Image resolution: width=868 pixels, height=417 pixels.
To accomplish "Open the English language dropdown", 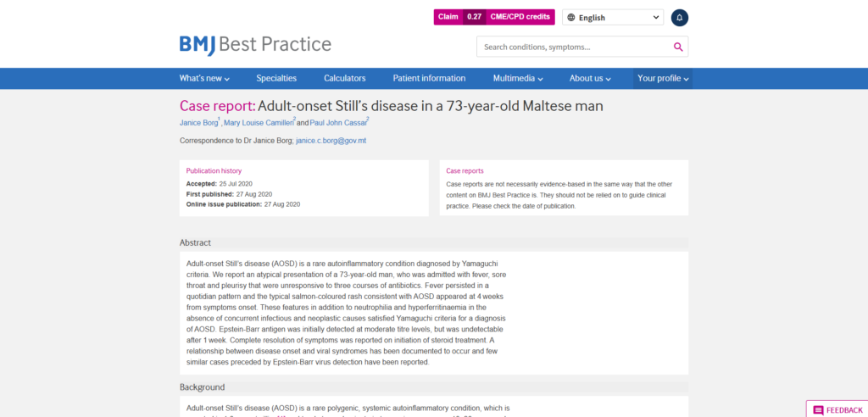I will click(613, 17).
